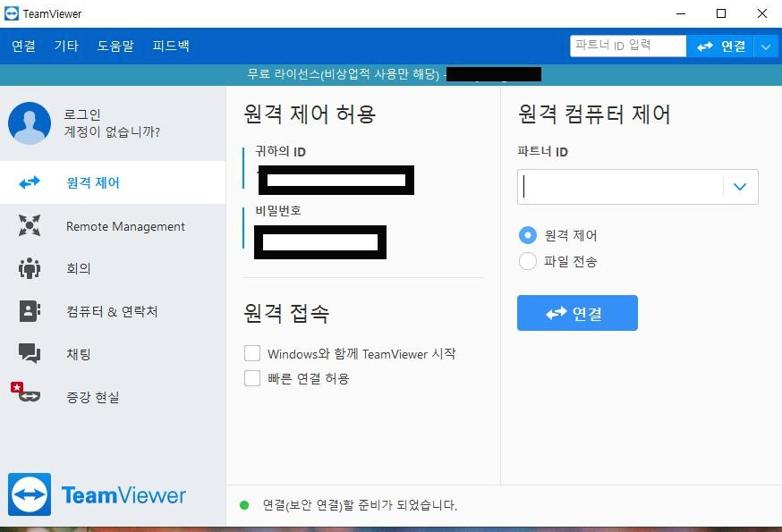Screen dimensions: 782x532
Task: Click the 비밀번호 value field
Action: click(320, 242)
